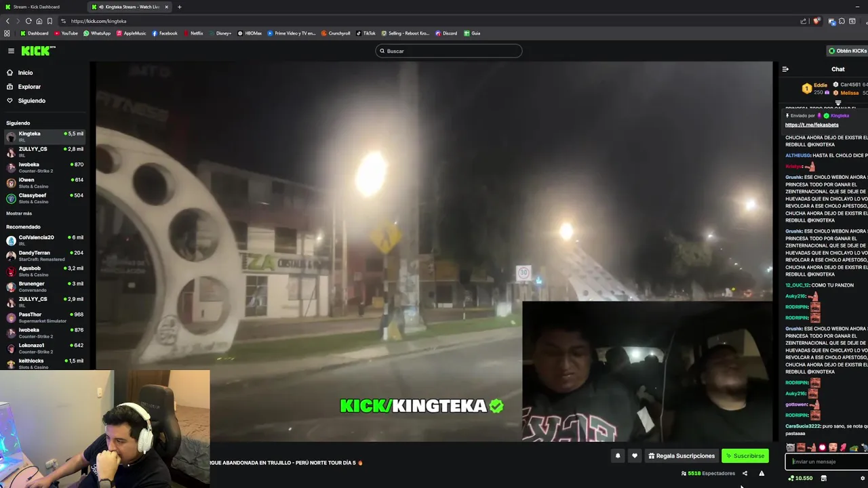
Task: Go back in browser history
Action: tap(7, 21)
